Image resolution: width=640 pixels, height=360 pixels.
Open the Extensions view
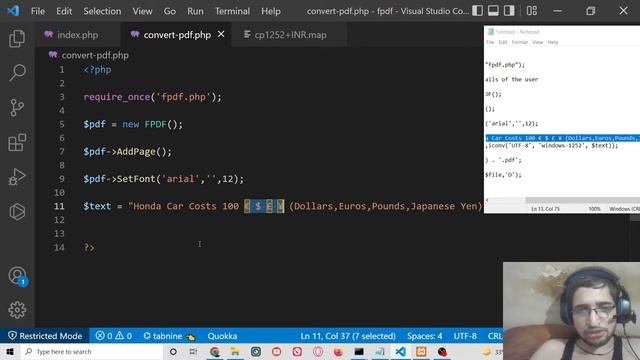(17, 142)
